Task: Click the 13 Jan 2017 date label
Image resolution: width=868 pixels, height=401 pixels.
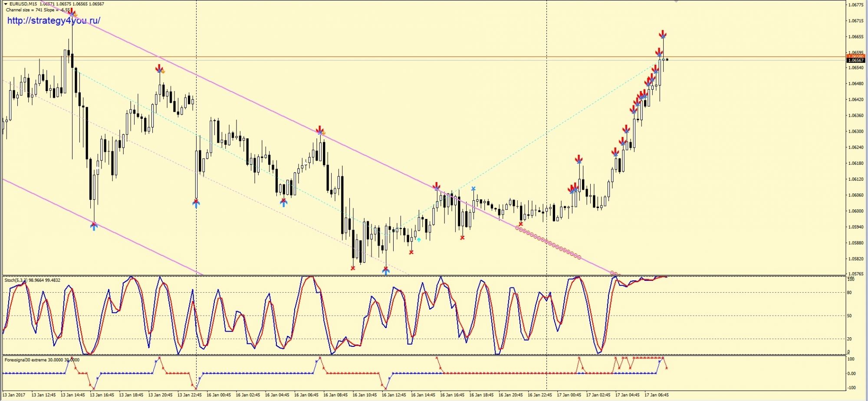Action: pos(14,395)
